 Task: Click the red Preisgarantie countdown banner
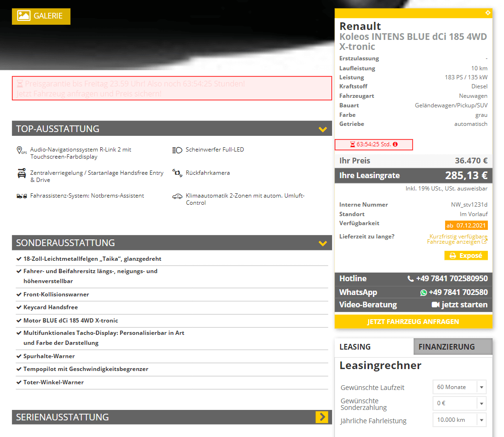tap(172, 88)
